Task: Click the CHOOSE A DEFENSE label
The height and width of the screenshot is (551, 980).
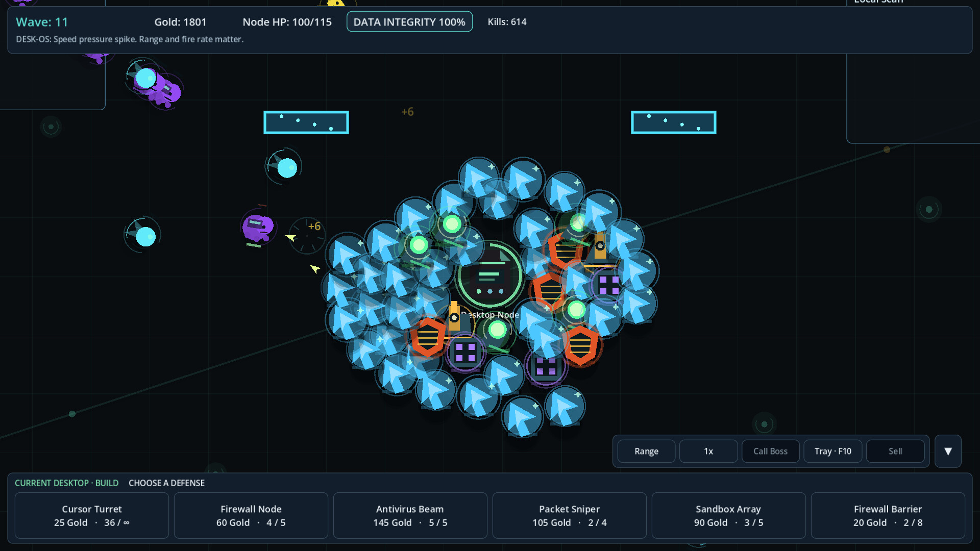Action: click(x=166, y=483)
